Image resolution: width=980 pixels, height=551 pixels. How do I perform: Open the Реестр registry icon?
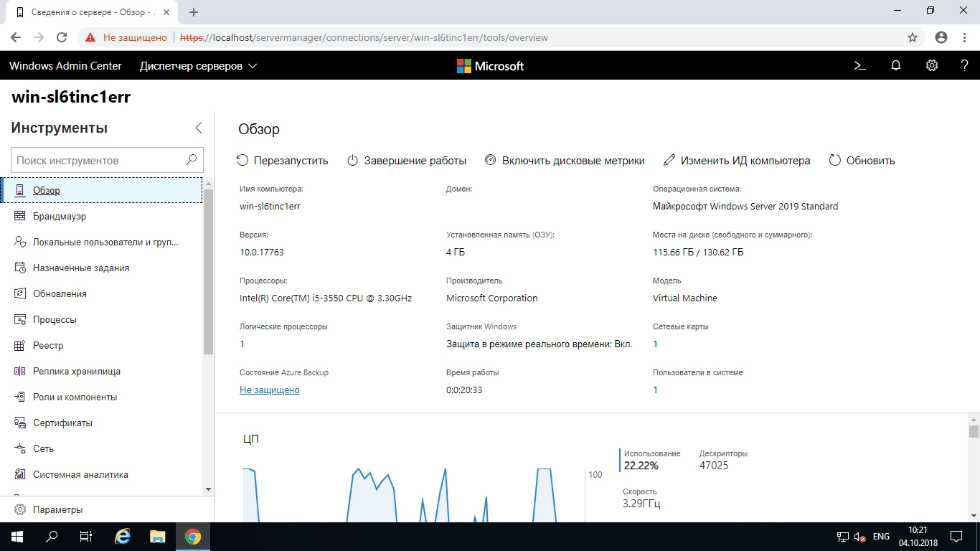pos(20,345)
